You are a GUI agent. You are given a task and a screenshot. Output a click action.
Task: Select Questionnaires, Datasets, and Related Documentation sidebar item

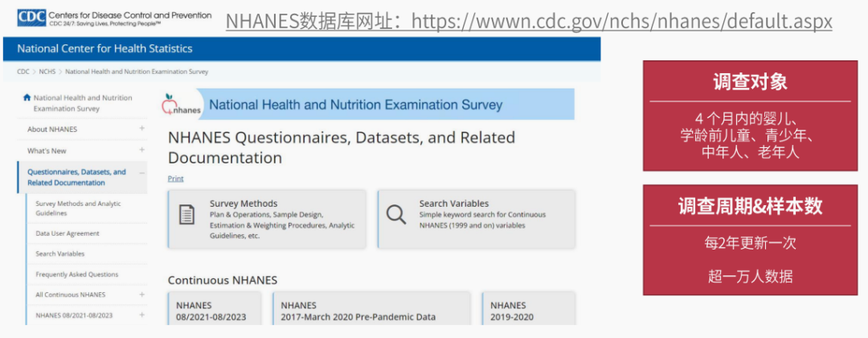pyautogui.click(x=76, y=177)
